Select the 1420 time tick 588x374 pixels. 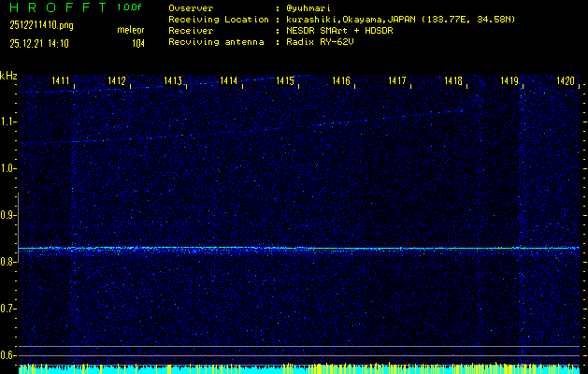click(x=565, y=82)
